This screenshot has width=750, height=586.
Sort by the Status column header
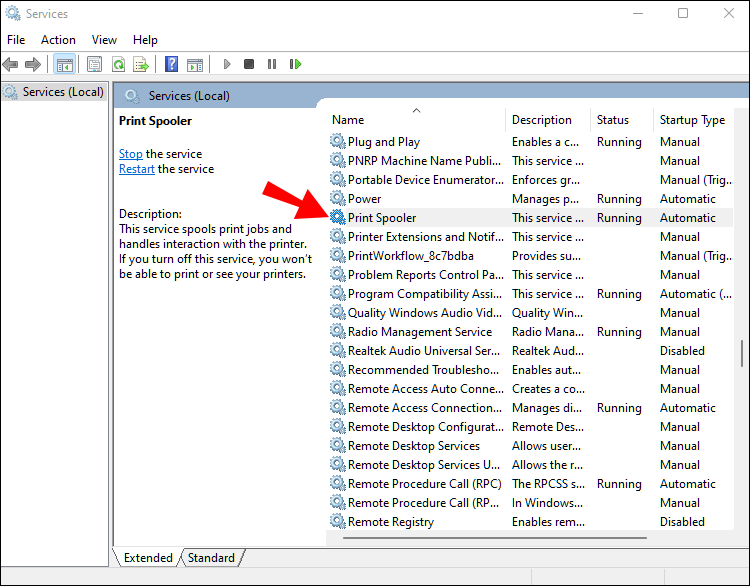click(x=621, y=120)
